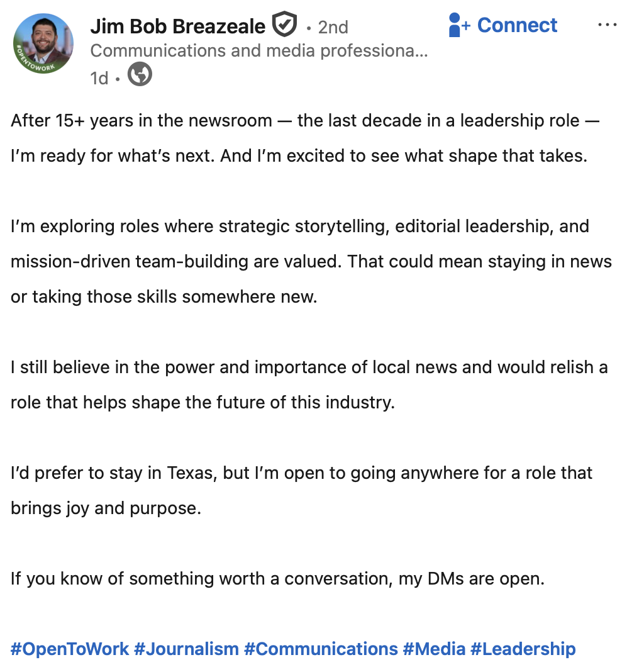Viewport: 644px width, 667px height.
Task: Click the paragraph about staying in Texas
Action: (x=301, y=490)
